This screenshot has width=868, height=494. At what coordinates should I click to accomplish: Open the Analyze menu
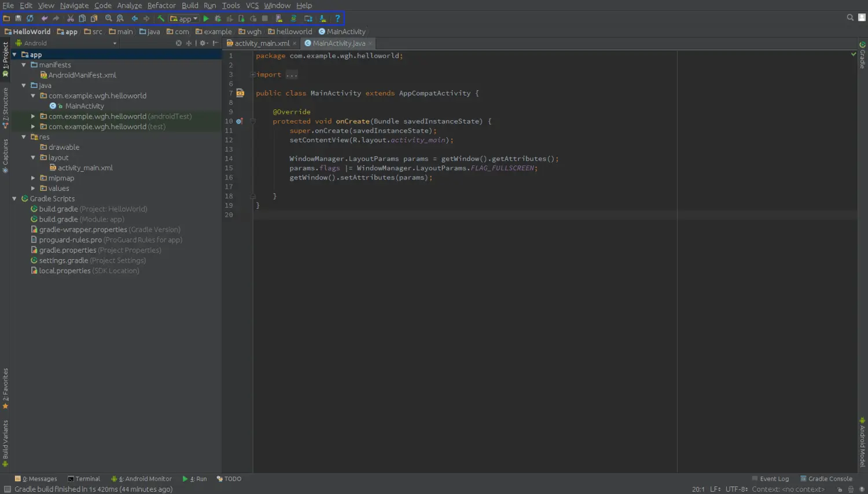[x=130, y=5]
